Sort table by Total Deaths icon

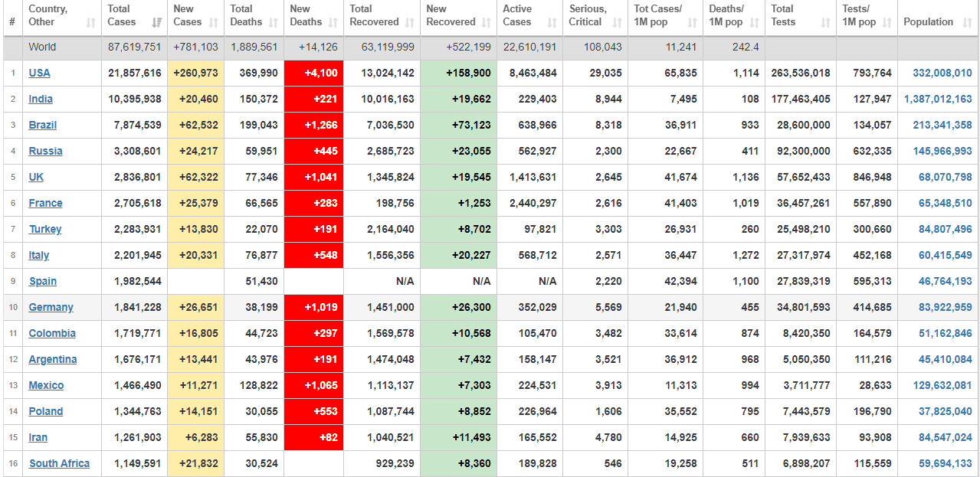click(274, 23)
